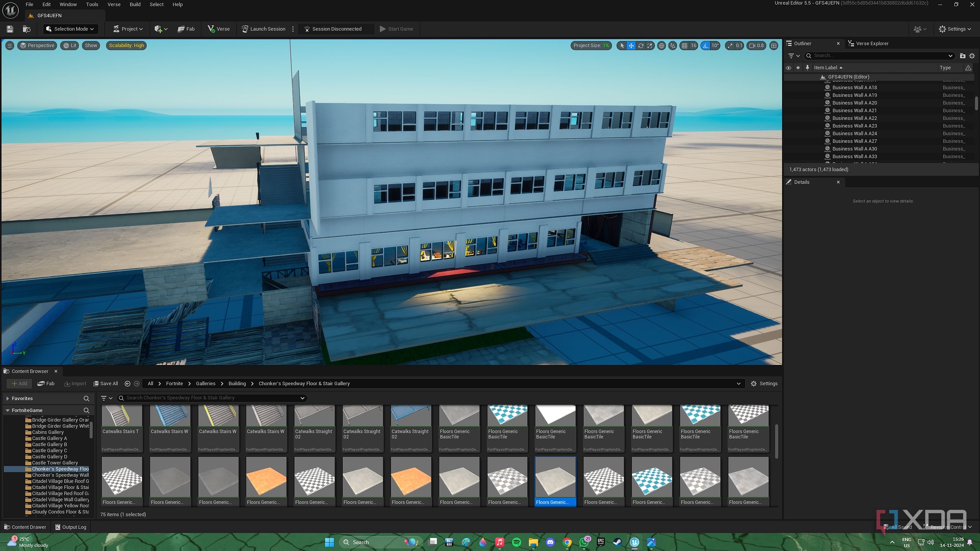Toggle scale snapping in viewport

click(x=730, y=46)
